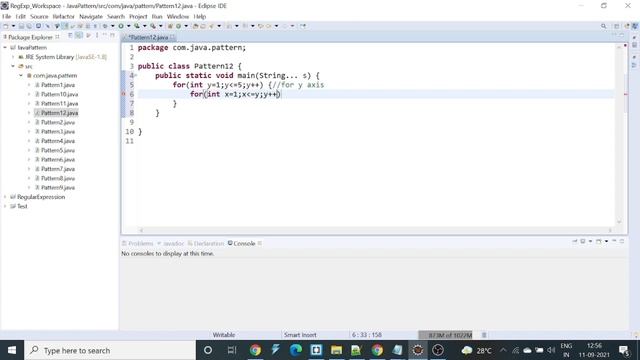The height and width of the screenshot is (360, 640).
Task: Open the Source menu
Action: point(39,17)
